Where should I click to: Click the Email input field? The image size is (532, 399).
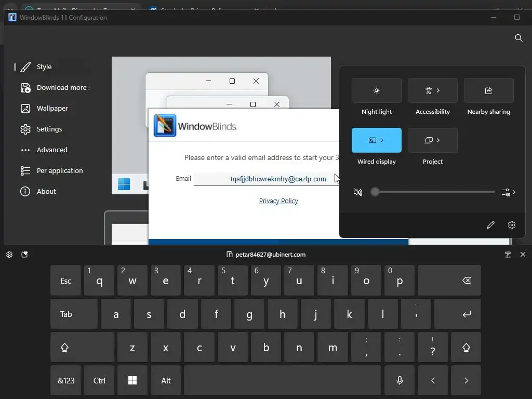(x=267, y=179)
